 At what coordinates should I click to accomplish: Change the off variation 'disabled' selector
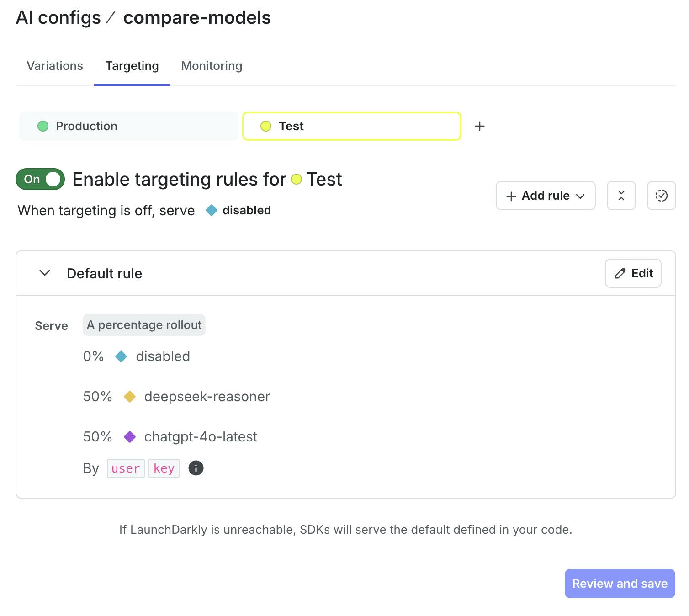point(238,210)
